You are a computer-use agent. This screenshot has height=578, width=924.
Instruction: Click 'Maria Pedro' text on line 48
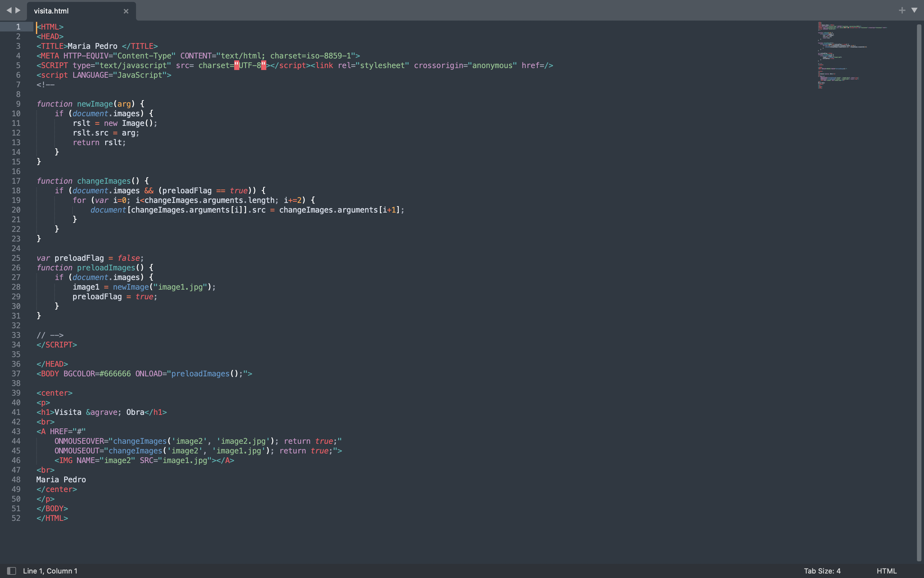click(61, 479)
